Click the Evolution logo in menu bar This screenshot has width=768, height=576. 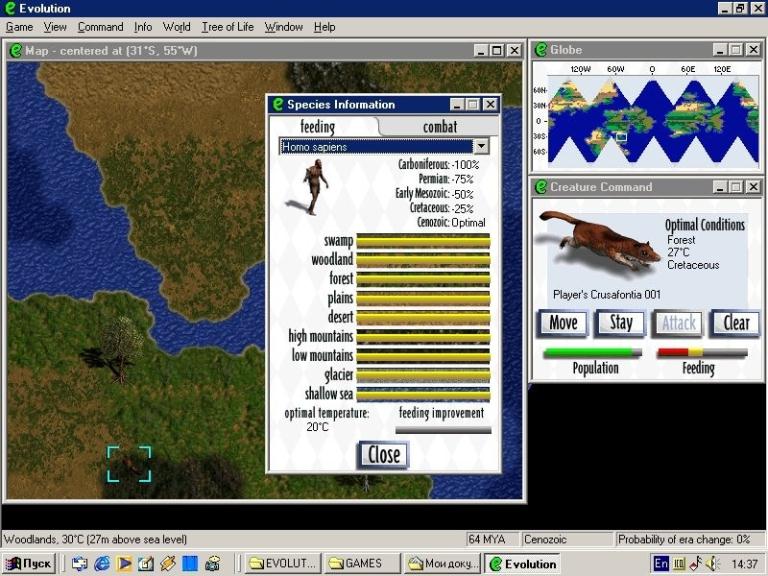tap(10, 8)
